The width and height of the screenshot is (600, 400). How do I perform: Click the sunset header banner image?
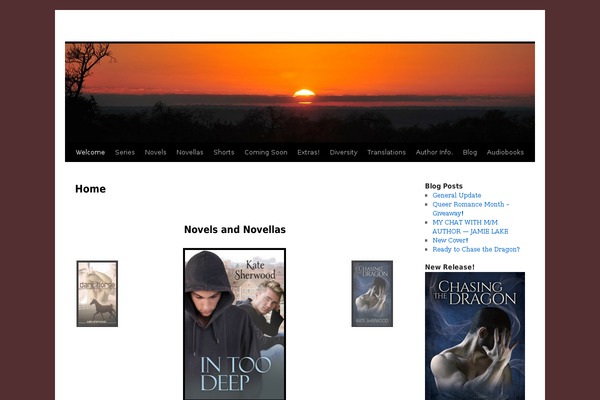(x=300, y=93)
